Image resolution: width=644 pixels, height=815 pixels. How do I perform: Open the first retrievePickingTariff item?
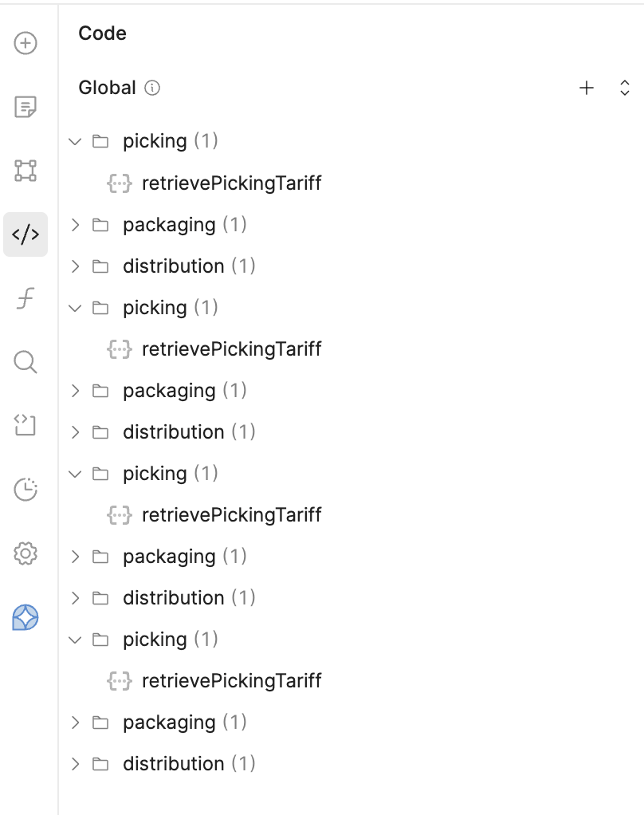pos(231,183)
